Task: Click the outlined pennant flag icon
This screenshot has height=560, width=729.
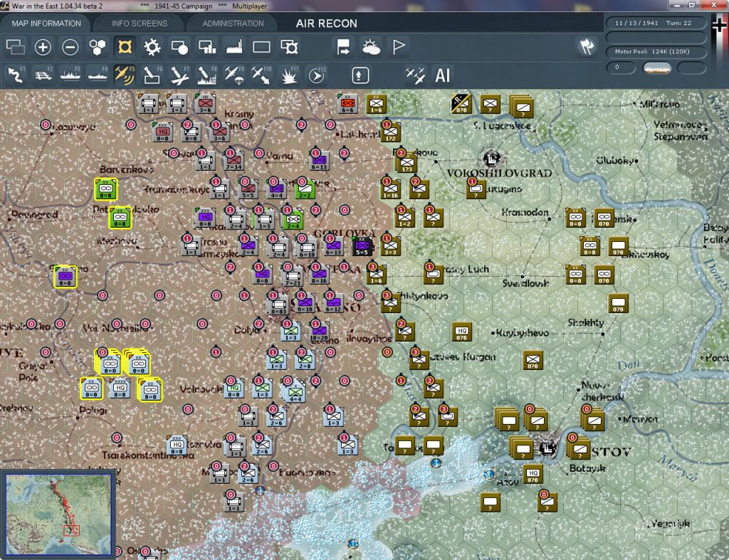Action: tap(399, 47)
